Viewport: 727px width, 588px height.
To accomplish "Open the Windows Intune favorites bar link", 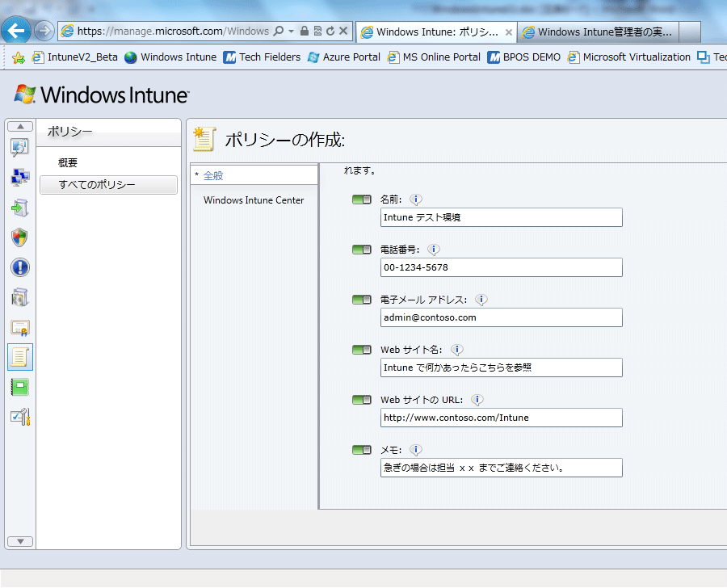I will (x=170, y=57).
